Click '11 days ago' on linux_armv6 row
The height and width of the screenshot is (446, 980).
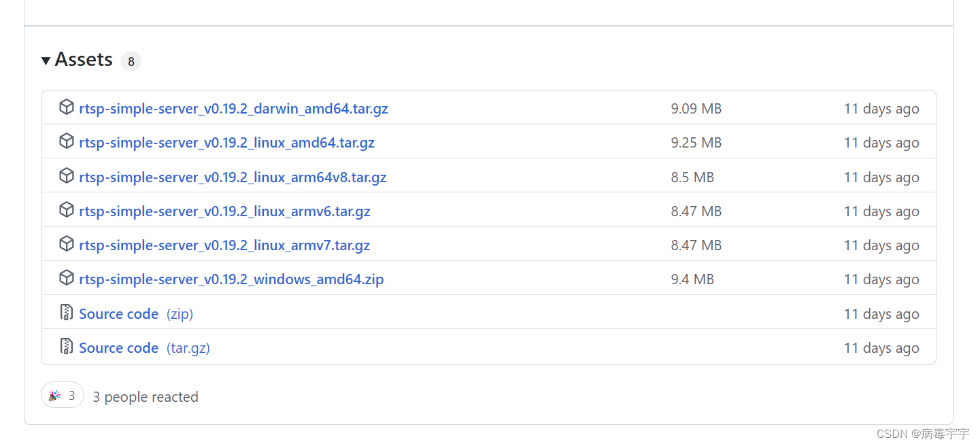[881, 211]
